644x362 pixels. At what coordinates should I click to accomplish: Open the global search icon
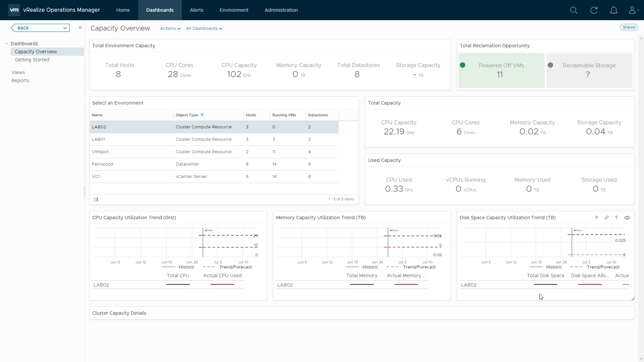[x=574, y=10]
